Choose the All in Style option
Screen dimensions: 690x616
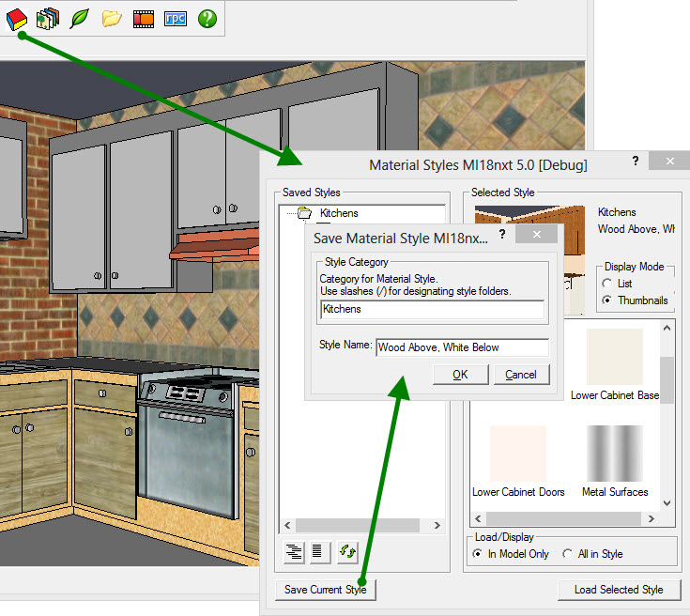click(x=568, y=554)
